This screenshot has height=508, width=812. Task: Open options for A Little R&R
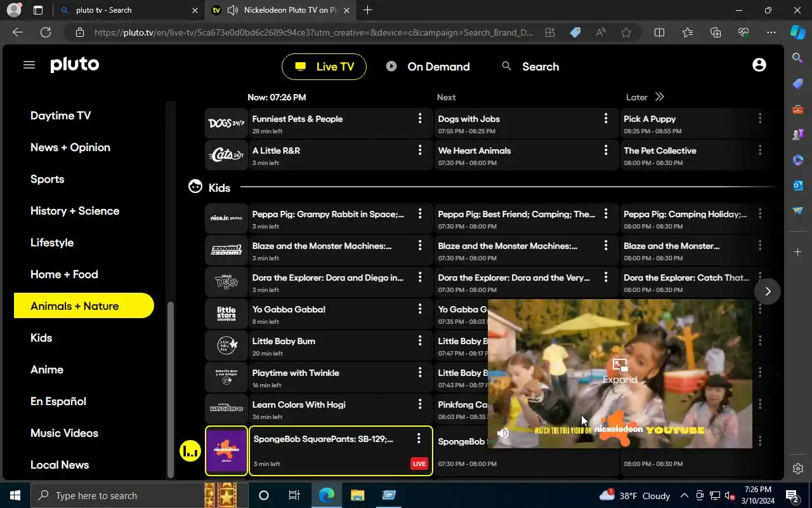tap(420, 150)
